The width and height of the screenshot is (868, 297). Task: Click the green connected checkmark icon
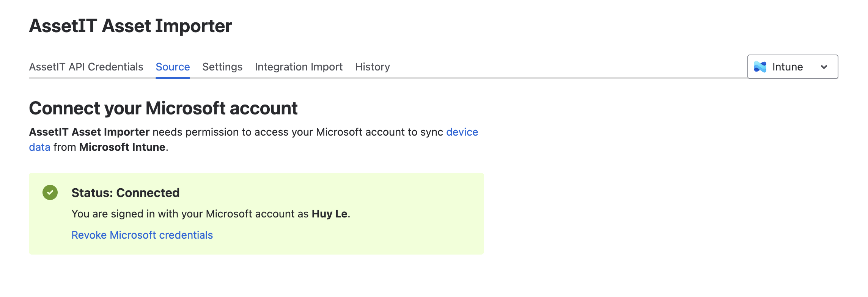(50, 192)
